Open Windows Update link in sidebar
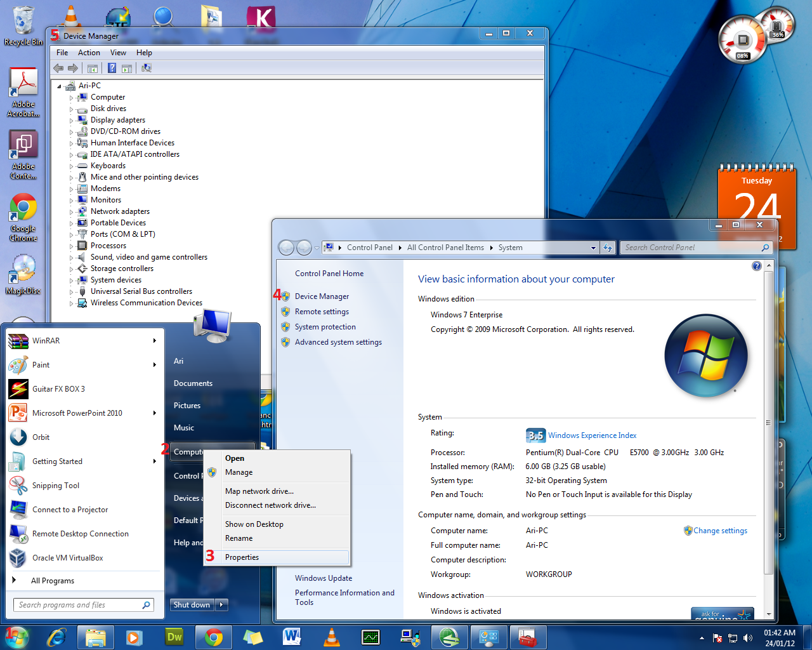Viewport: 812px width, 650px height. pyautogui.click(x=324, y=578)
